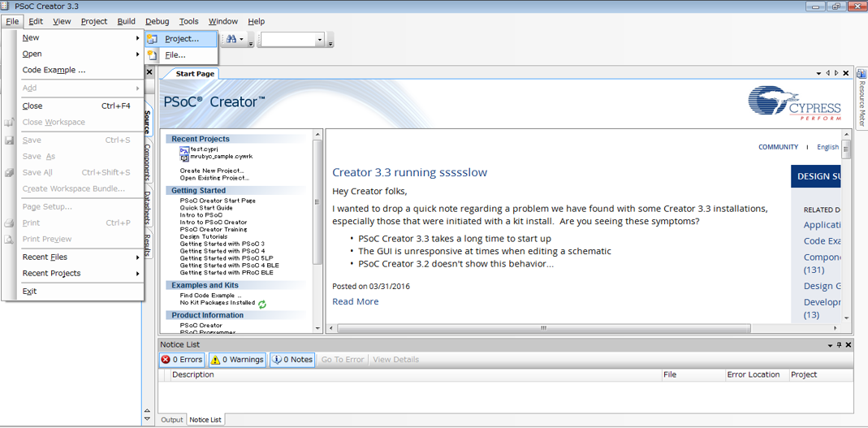Open the Help menu
Viewport: 868px width, 428px height.
click(x=257, y=22)
